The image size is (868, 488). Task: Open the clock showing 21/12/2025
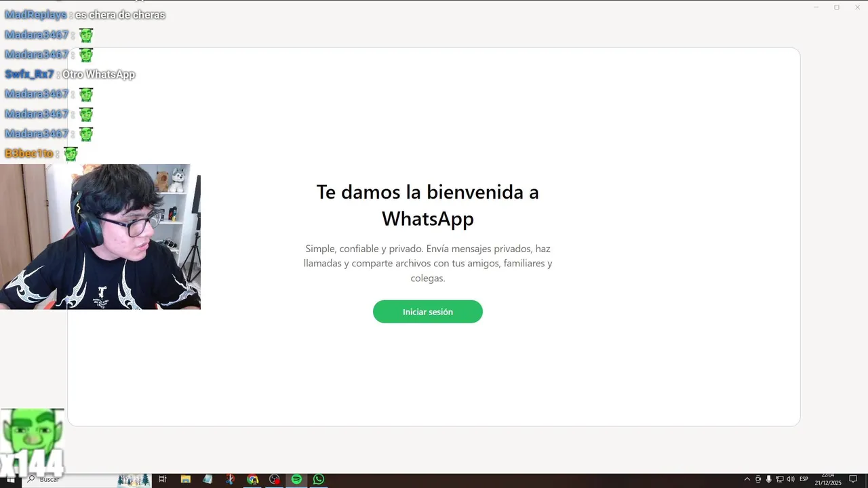click(x=828, y=479)
